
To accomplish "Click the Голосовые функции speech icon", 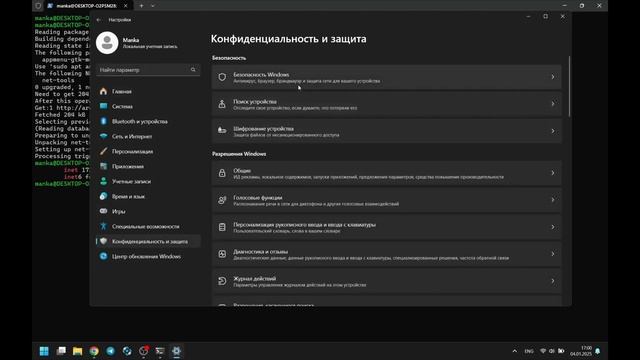I will pyautogui.click(x=222, y=200).
